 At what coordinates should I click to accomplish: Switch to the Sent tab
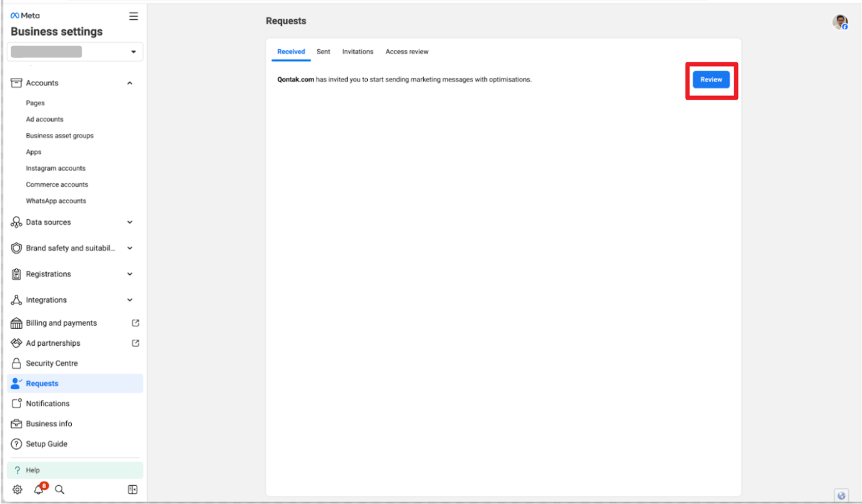(x=323, y=52)
